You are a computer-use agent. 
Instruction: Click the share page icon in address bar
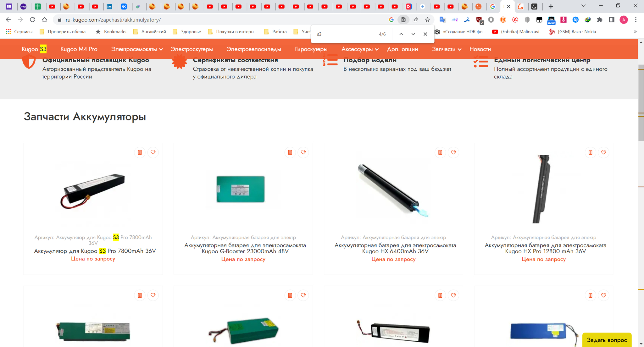coord(415,20)
